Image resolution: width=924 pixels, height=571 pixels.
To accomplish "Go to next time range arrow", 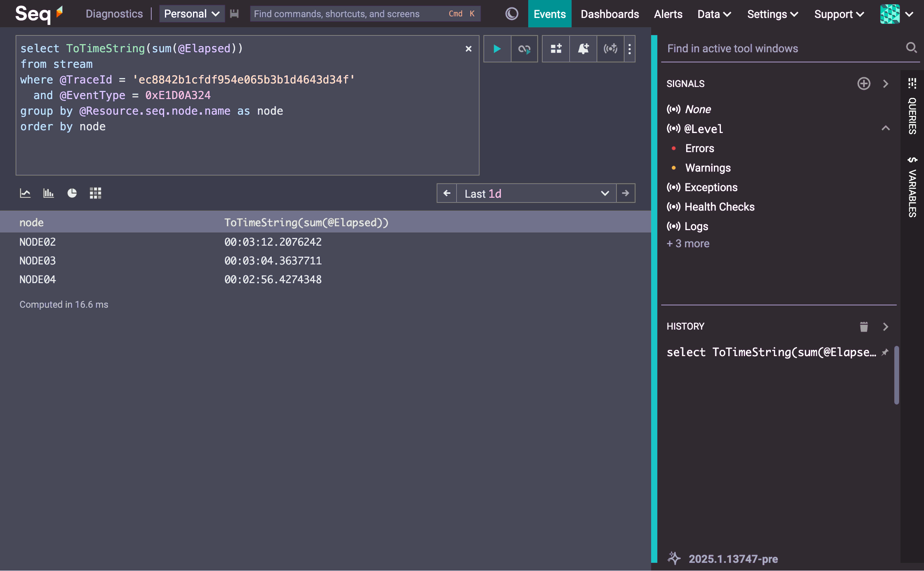I will pos(626,193).
